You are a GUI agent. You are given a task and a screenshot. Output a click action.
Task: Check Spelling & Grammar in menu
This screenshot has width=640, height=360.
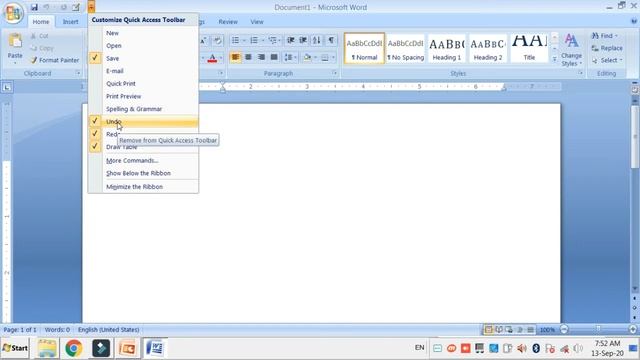pyautogui.click(x=143, y=109)
